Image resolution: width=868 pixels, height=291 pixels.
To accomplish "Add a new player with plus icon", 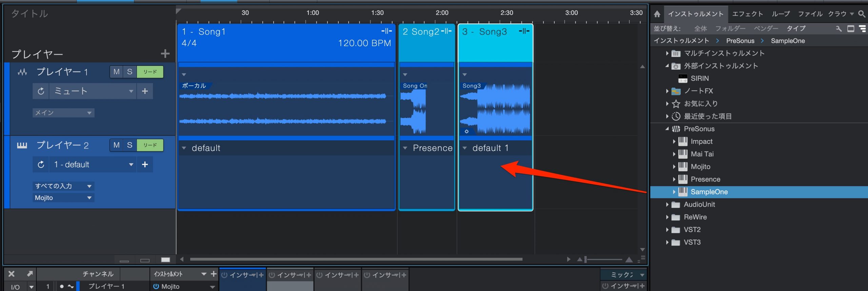I will click(165, 54).
